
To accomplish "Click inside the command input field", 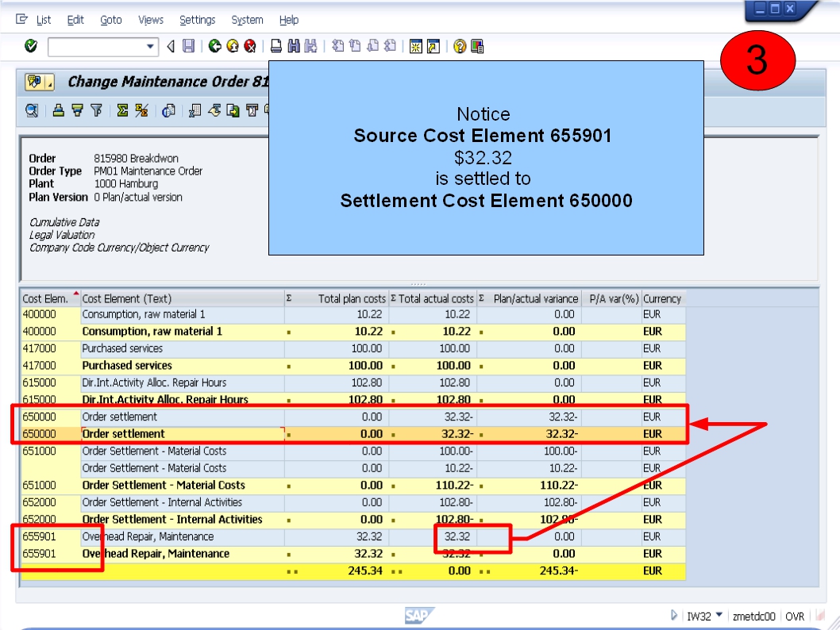I will (x=97, y=47).
